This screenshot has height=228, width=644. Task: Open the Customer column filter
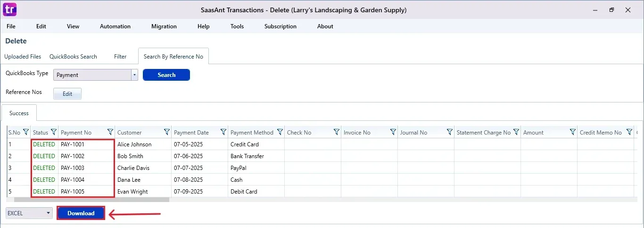click(x=167, y=132)
